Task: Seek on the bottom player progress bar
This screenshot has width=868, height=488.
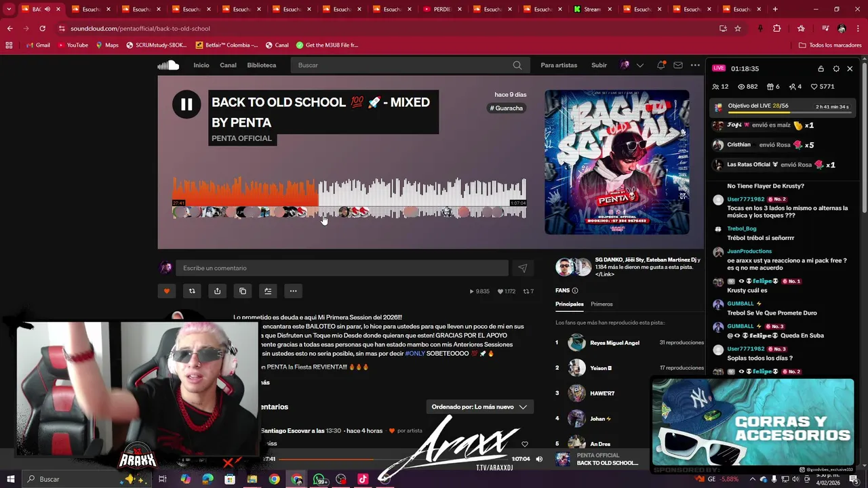Action: point(394,459)
